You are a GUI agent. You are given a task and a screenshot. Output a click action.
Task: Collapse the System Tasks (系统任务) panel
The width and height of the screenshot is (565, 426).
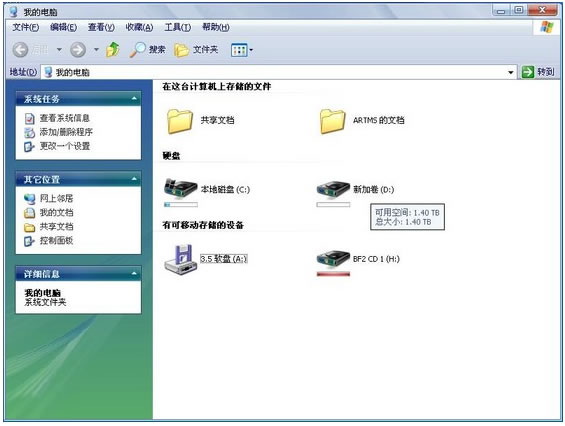pos(134,99)
